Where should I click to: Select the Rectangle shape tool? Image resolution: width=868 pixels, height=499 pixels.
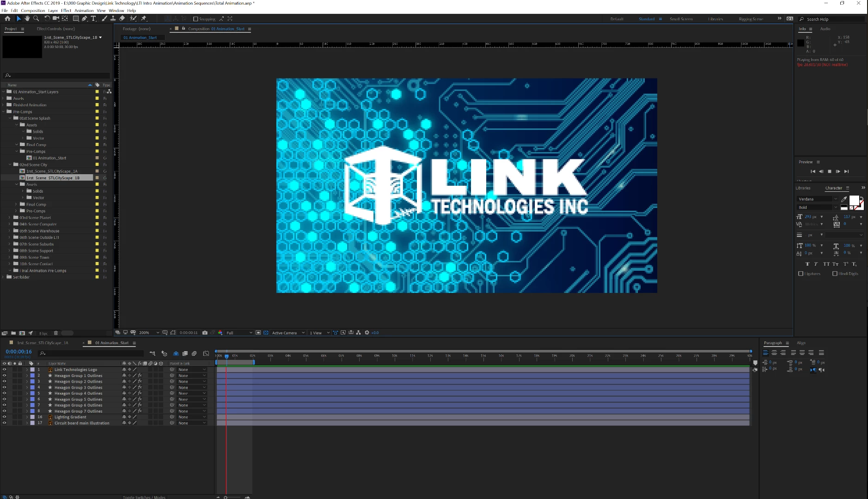(x=76, y=18)
